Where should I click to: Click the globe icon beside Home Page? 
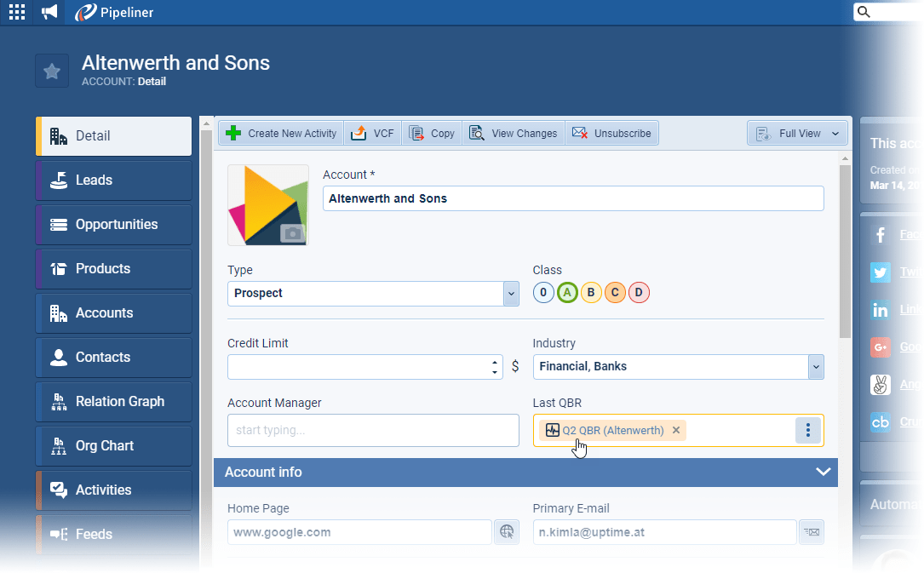[x=507, y=532]
